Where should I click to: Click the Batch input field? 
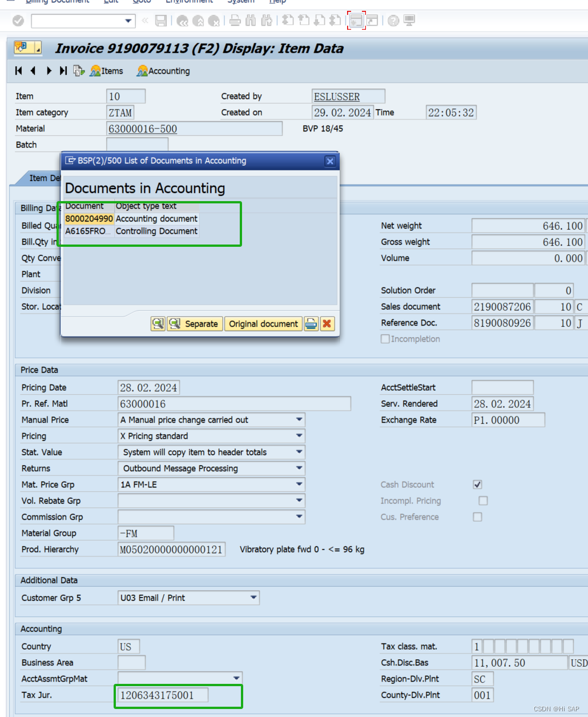(138, 145)
